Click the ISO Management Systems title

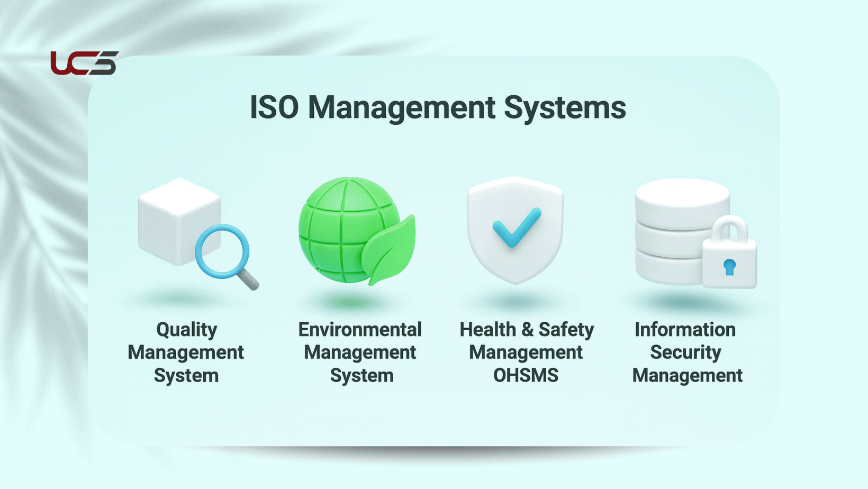(438, 107)
